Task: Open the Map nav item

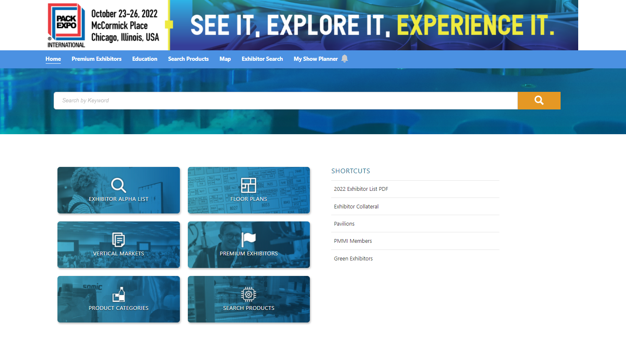Action: coord(225,59)
